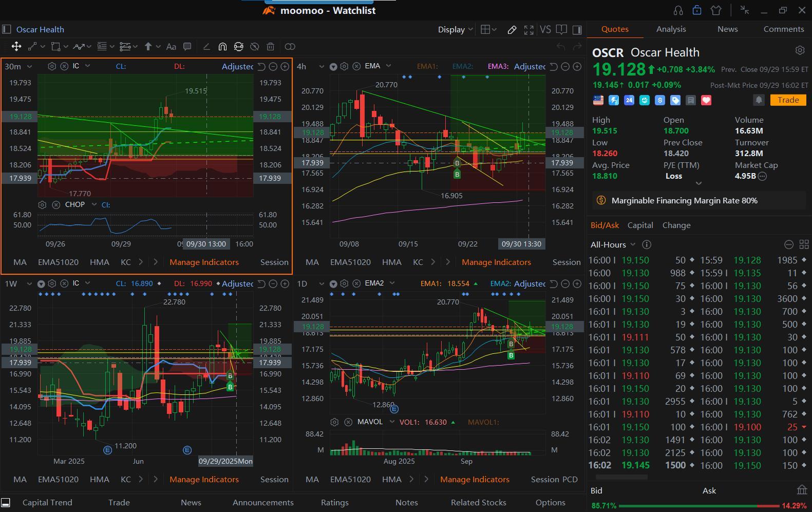Viewport: 812px width, 512px height.
Task: Enter full-screen chart mode
Action: pos(528,30)
